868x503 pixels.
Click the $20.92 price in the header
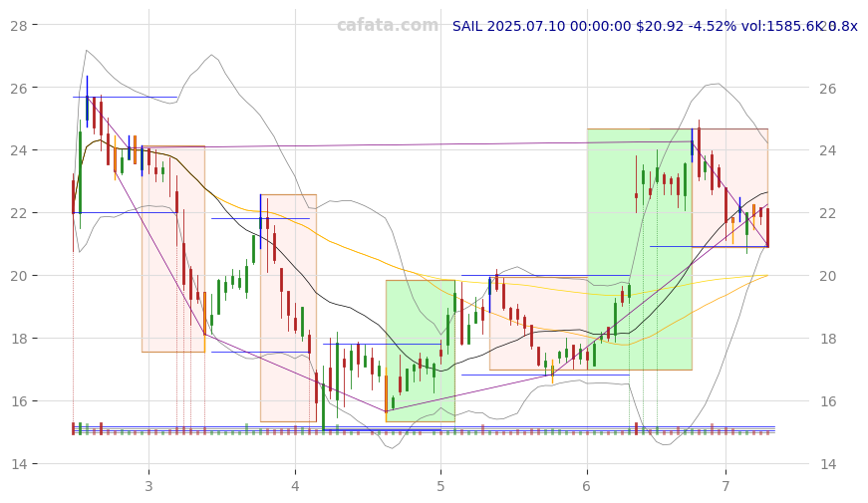click(x=660, y=26)
